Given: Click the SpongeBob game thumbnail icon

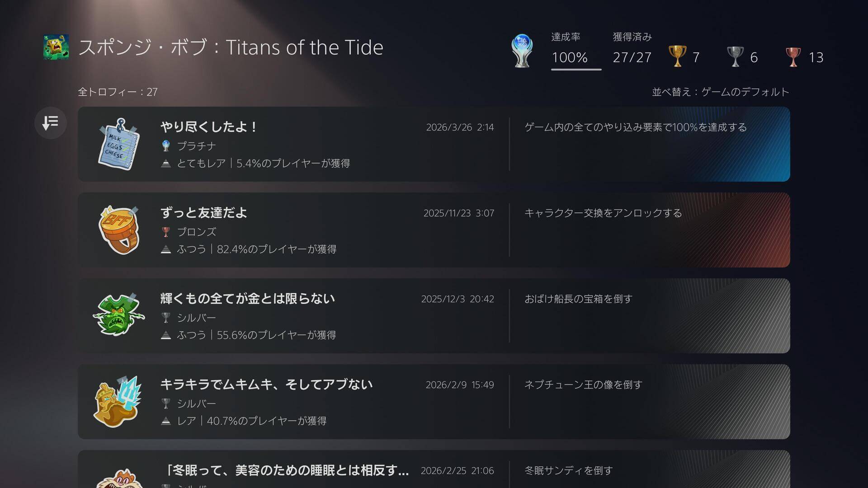Looking at the screenshot, I should pyautogui.click(x=56, y=47).
